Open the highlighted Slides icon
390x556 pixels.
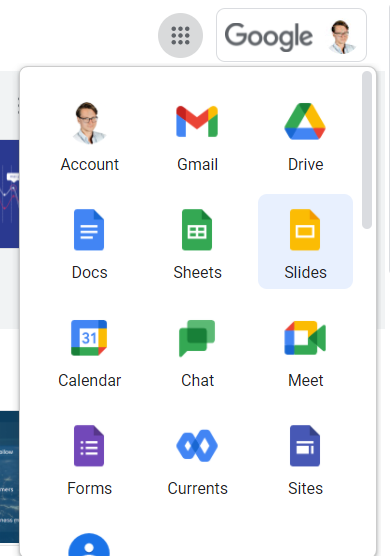click(305, 230)
